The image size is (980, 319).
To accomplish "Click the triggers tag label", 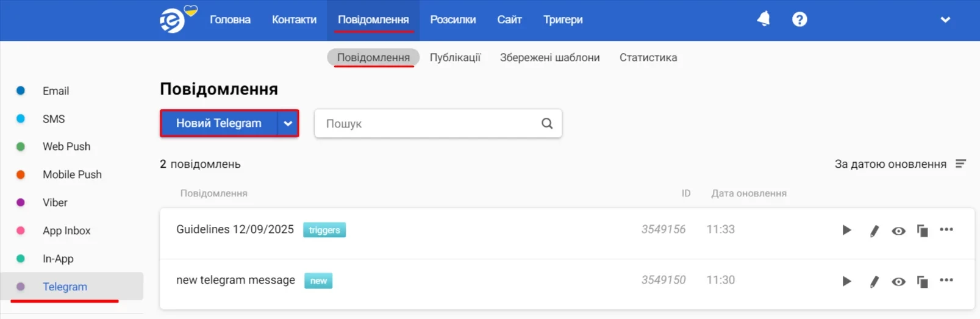I will [x=324, y=230].
